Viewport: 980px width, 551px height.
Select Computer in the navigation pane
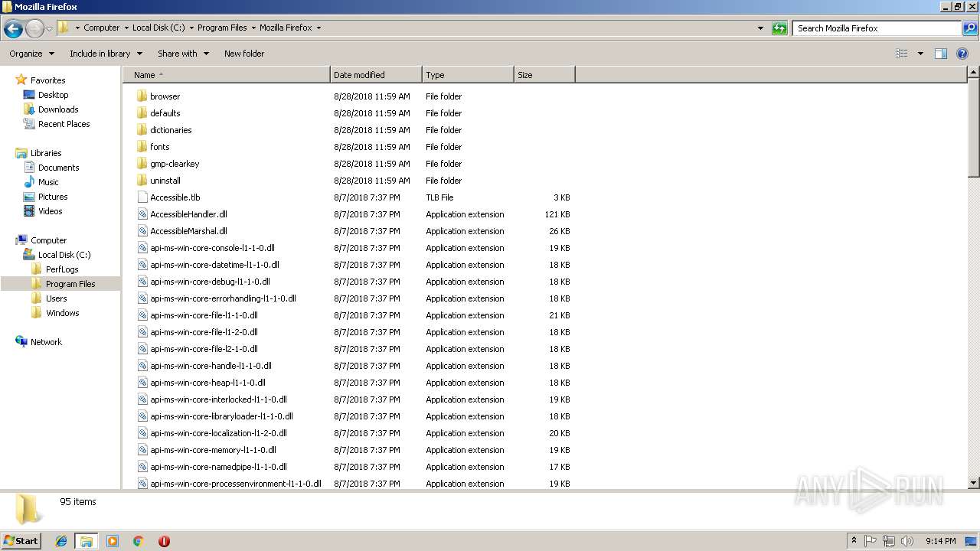coord(48,240)
